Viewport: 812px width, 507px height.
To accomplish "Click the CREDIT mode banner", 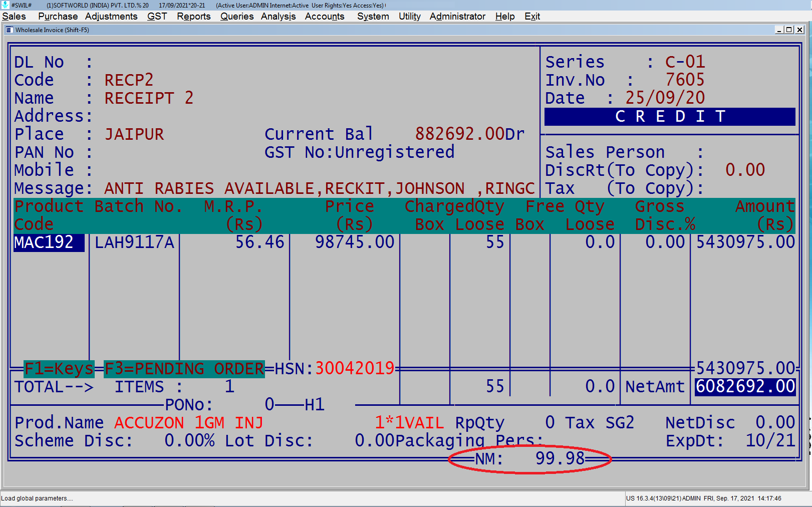I will 670,117.
